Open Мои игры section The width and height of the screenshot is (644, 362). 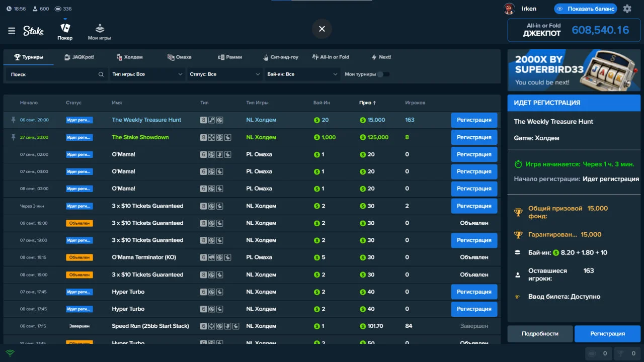pyautogui.click(x=100, y=31)
